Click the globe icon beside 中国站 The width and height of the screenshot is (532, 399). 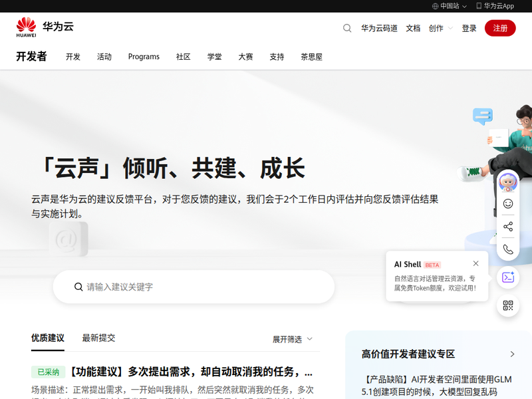[x=435, y=6]
